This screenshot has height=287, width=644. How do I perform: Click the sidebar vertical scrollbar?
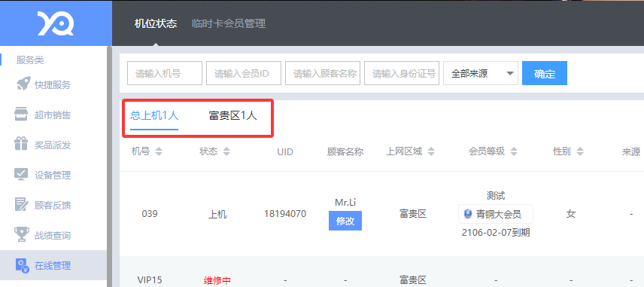coord(109,166)
